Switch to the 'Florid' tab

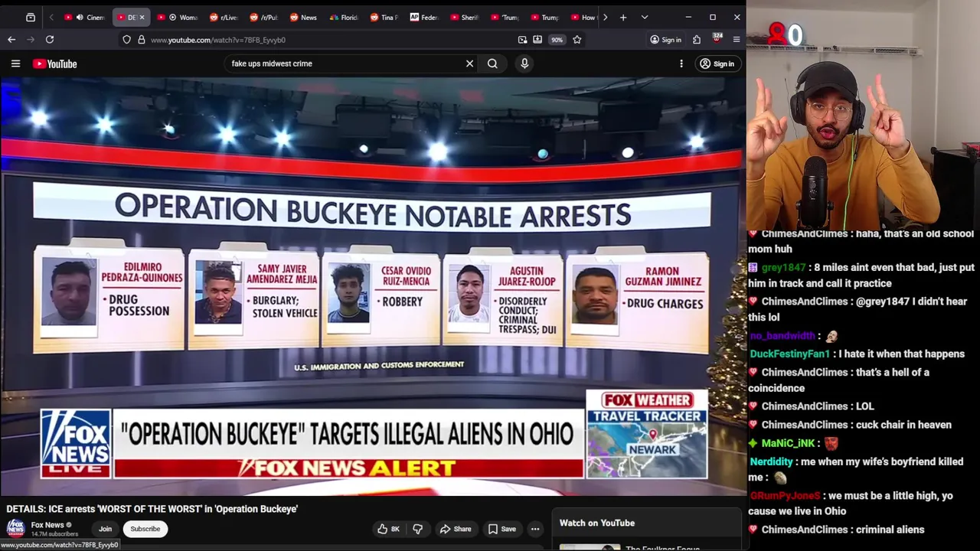coord(344,17)
